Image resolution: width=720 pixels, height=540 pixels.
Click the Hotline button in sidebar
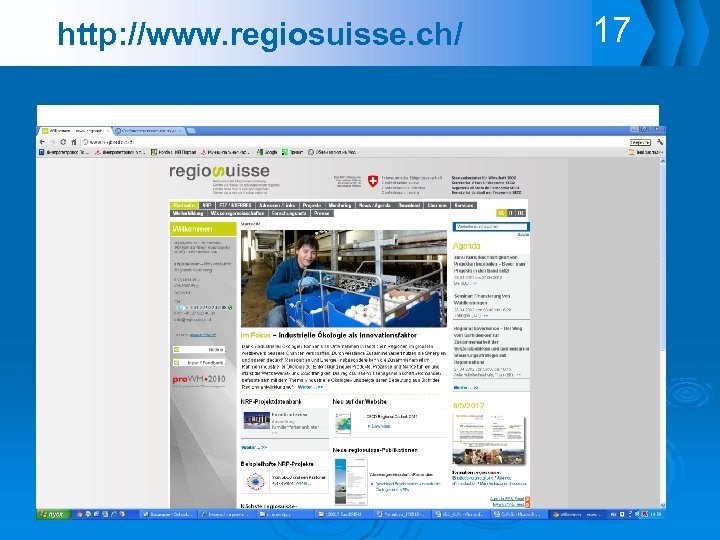199,350
